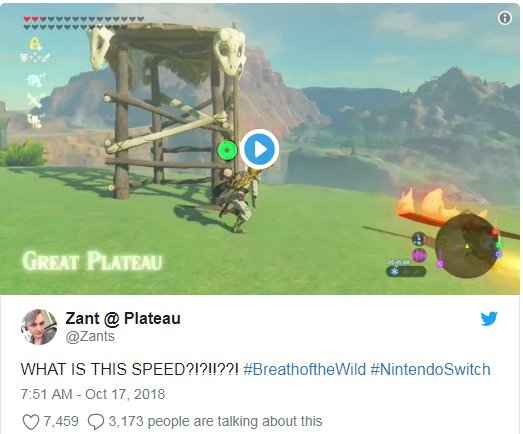Follow the #NintendoSwitch hashtag
The image size is (523, 434).
tap(430, 369)
